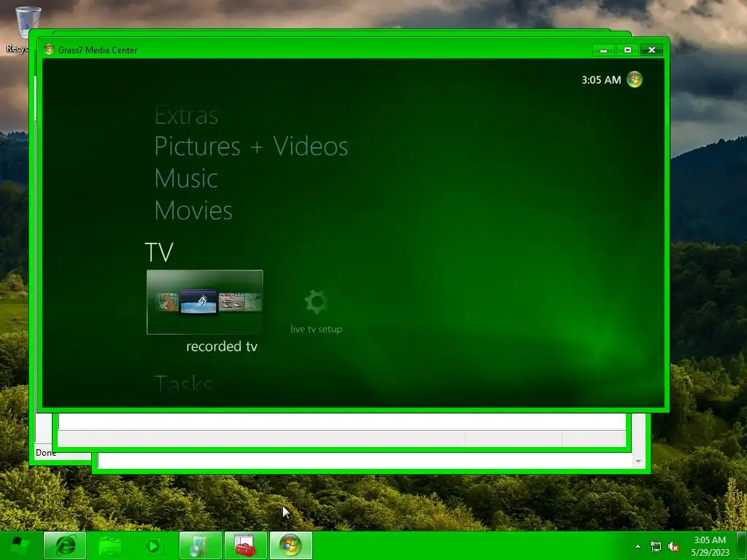Click the 3:05 AM clock in Media Center
This screenshot has height=560, width=747.
(x=601, y=80)
